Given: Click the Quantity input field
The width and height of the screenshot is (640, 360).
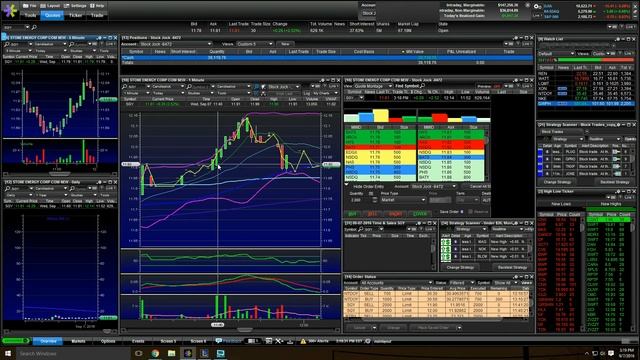Looking at the screenshot, I should click(x=360, y=200).
